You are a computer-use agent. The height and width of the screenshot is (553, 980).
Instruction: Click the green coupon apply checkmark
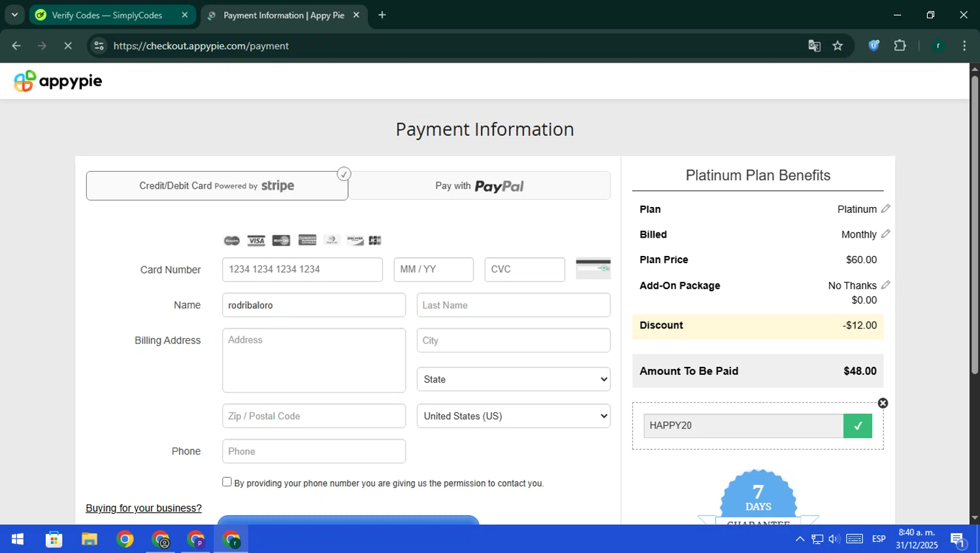pos(858,426)
